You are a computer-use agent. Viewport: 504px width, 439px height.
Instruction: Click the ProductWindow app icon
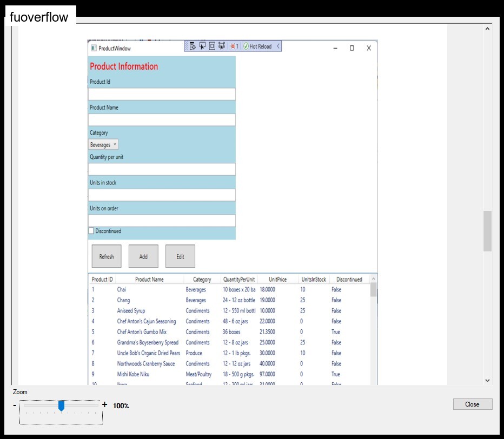(x=94, y=48)
